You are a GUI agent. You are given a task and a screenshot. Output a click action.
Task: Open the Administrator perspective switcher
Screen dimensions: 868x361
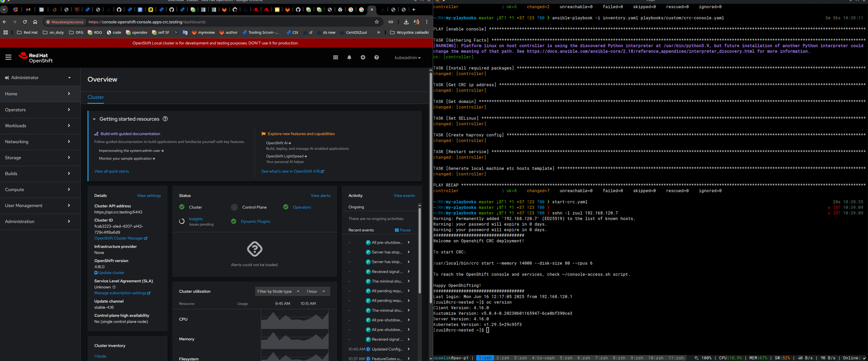click(38, 78)
